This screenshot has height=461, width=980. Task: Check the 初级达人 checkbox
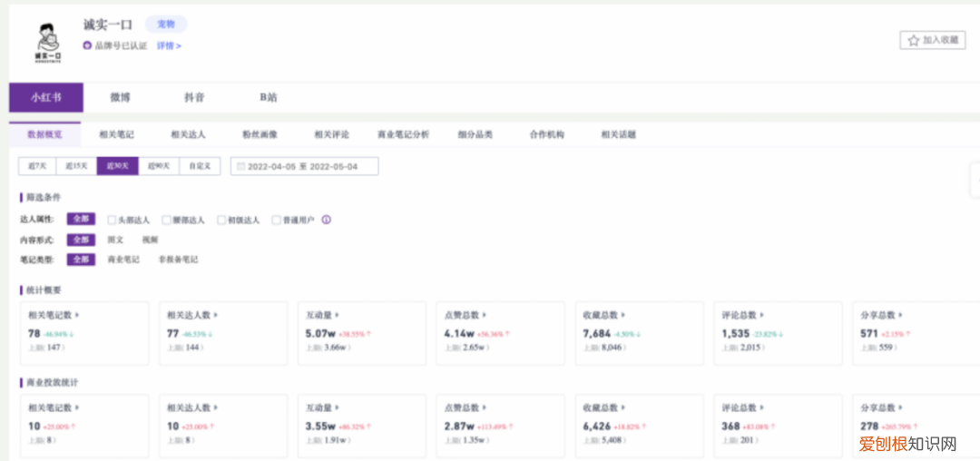click(x=221, y=220)
